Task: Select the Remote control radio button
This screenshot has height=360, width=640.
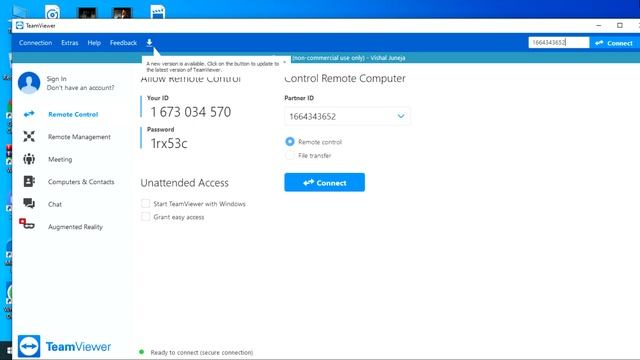Action: click(x=290, y=142)
